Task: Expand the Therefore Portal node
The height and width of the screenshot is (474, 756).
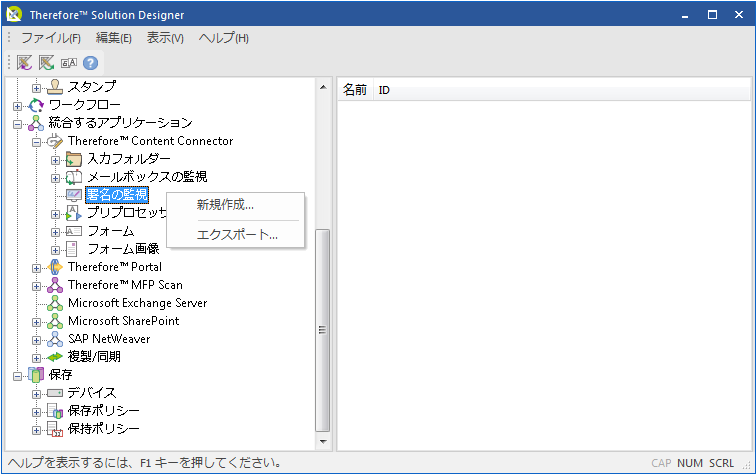Action: pos(36,268)
